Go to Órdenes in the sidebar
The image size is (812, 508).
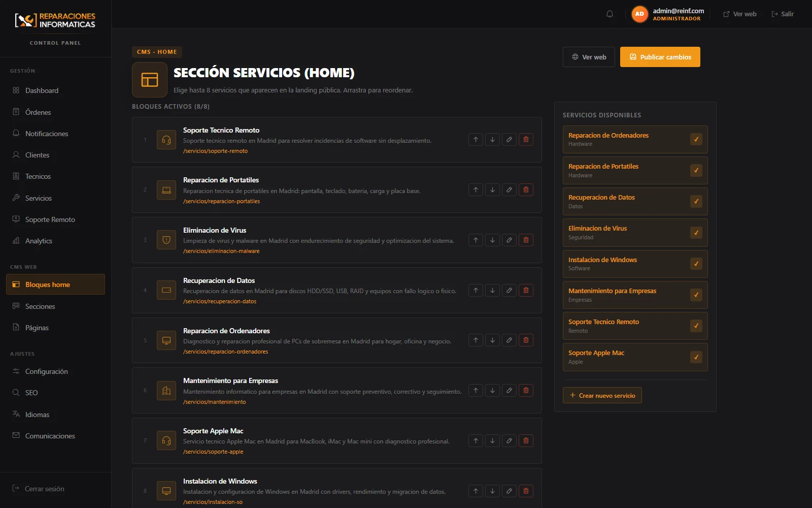55,112
